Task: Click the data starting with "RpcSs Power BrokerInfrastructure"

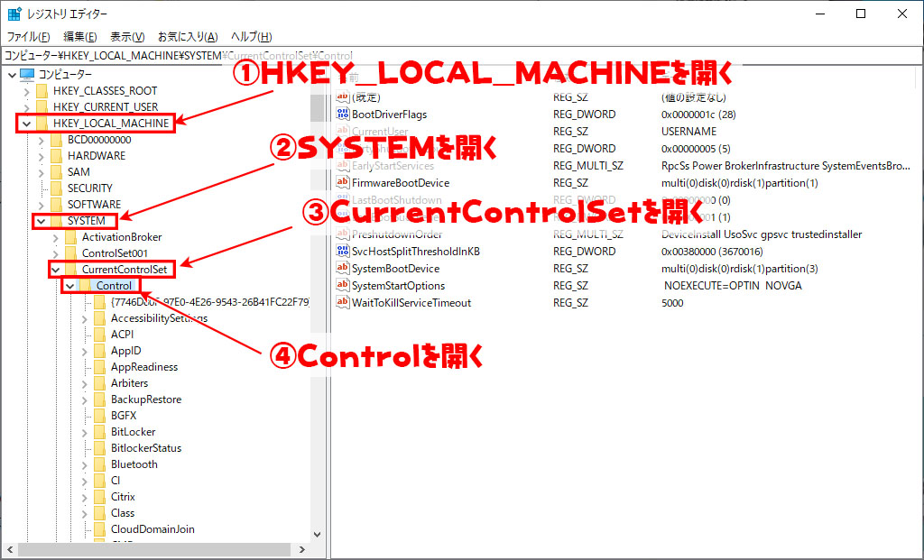Action: point(786,165)
